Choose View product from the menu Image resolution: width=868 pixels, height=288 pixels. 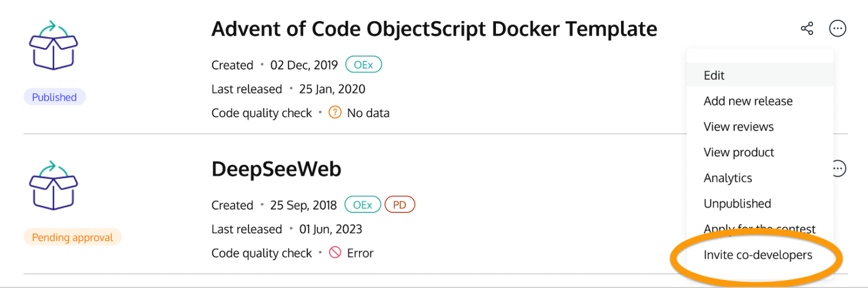738,152
